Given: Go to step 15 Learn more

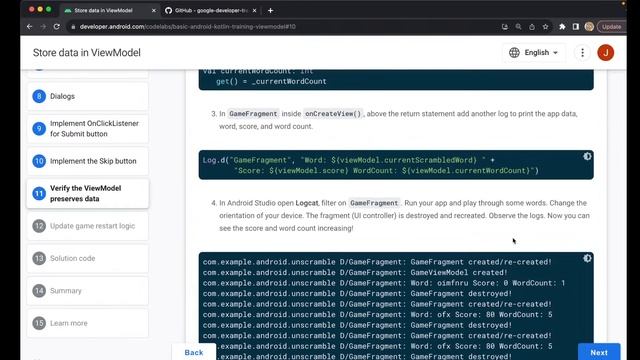Looking at the screenshot, I should point(88,323).
